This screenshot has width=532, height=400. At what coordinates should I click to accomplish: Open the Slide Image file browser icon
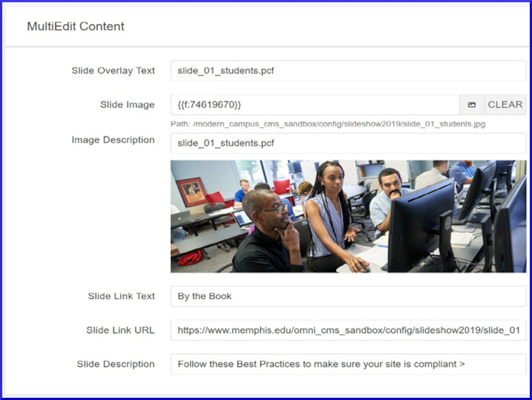(472, 105)
